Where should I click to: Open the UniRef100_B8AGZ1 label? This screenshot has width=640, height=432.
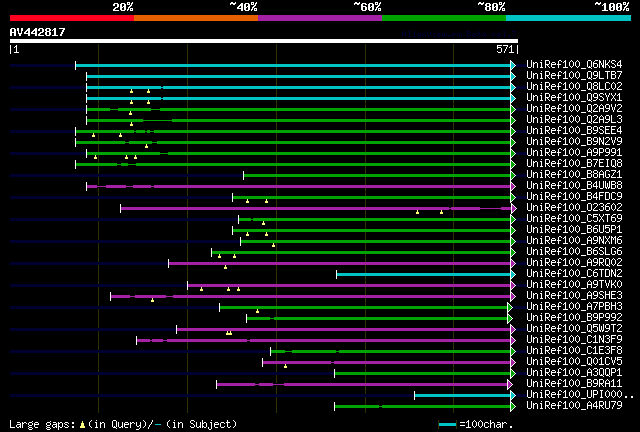click(574, 175)
